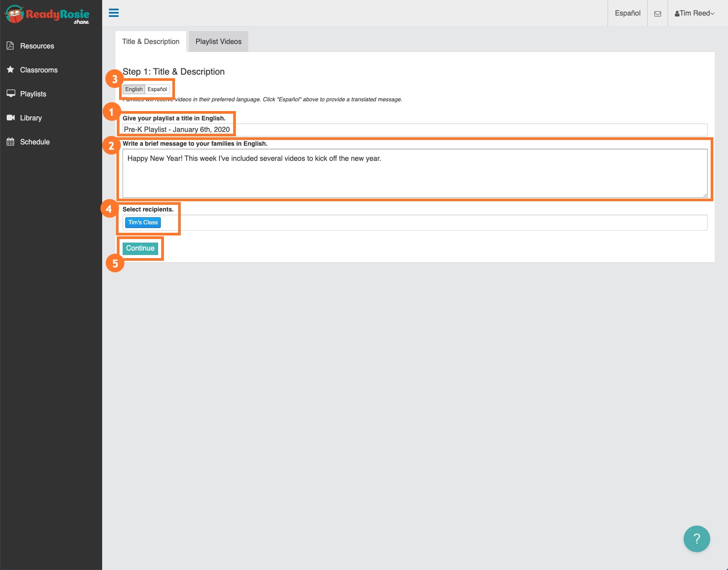Image resolution: width=728 pixels, height=570 pixels.
Task: Open the Playlists section
Action: (33, 94)
